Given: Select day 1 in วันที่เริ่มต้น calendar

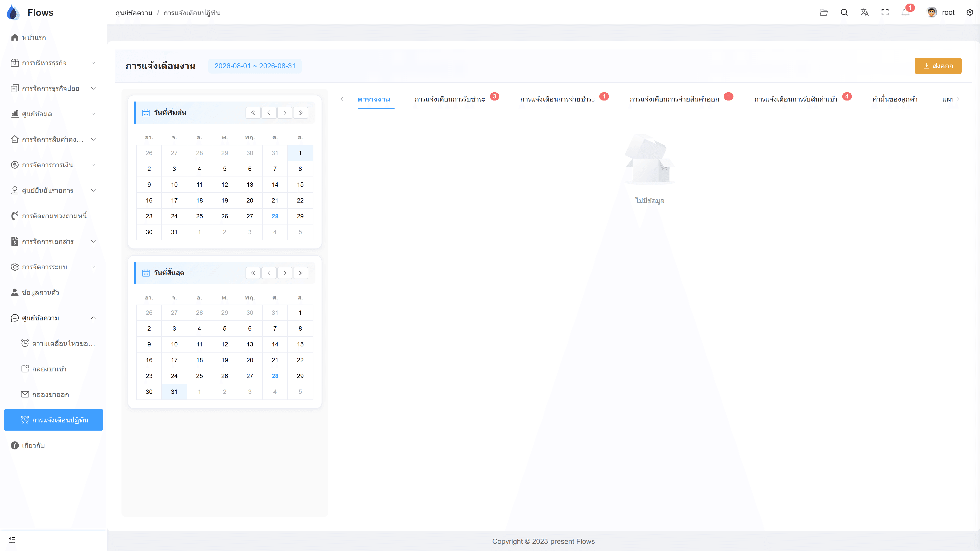Looking at the screenshot, I should click(300, 153).
